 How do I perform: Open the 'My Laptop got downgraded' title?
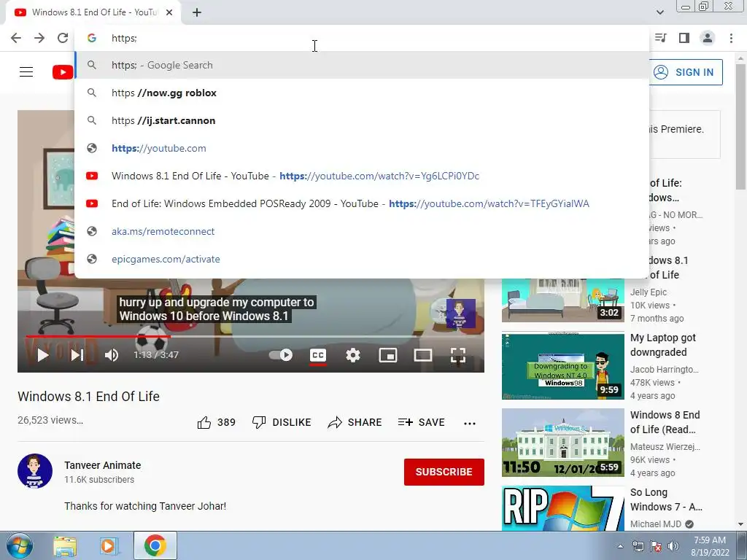[x=662, y=345]
